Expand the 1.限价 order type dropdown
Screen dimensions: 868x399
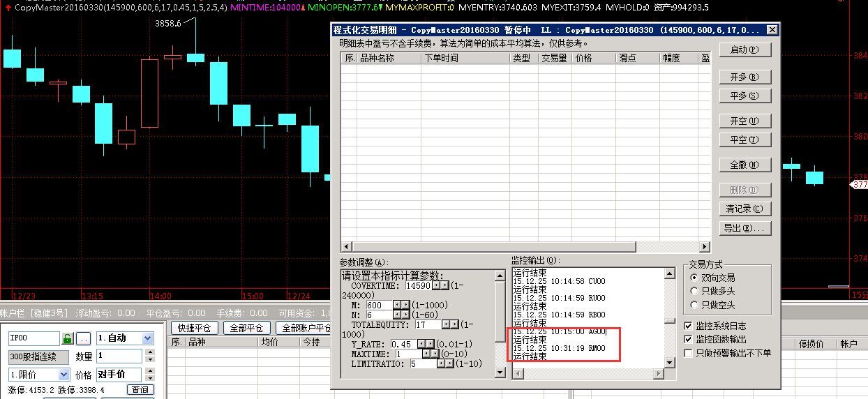pos(63,375)
